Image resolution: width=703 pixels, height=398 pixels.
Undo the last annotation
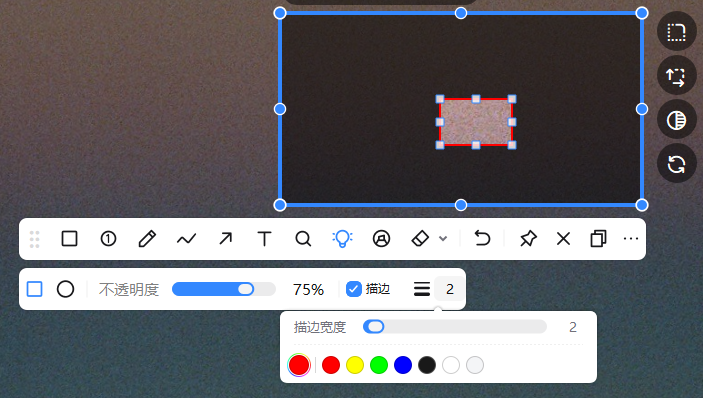[x=482, y=238]
